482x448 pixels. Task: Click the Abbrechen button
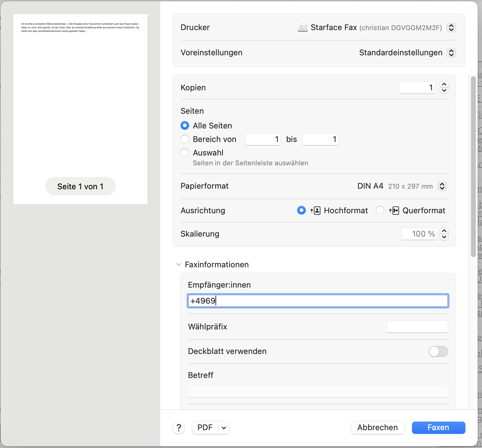click(378, 428)
